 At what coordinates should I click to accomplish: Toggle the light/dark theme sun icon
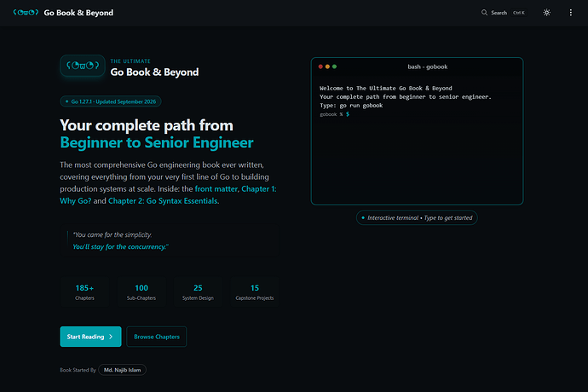click(x=547, y=13)
